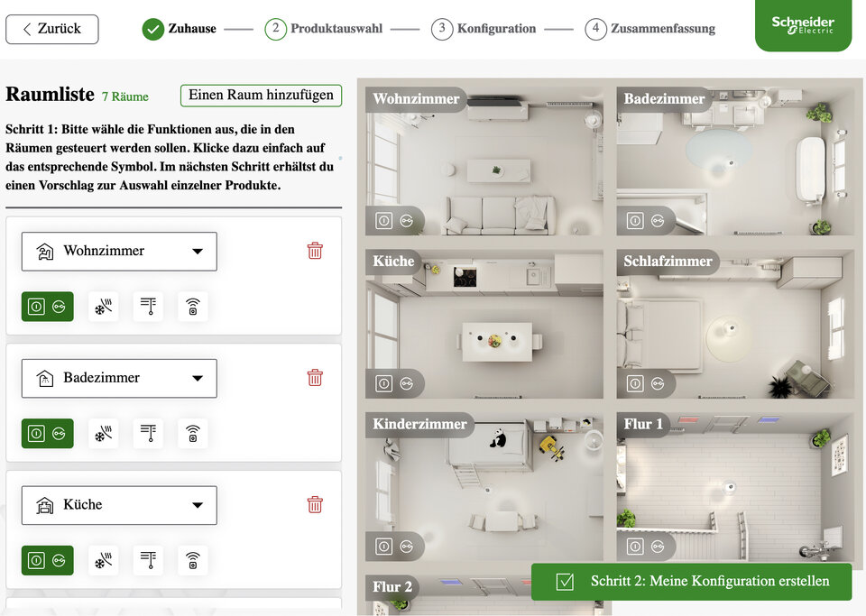
Task: Open the Wohnzimmer room type dropdown
Action: click(x=119, y=251)
